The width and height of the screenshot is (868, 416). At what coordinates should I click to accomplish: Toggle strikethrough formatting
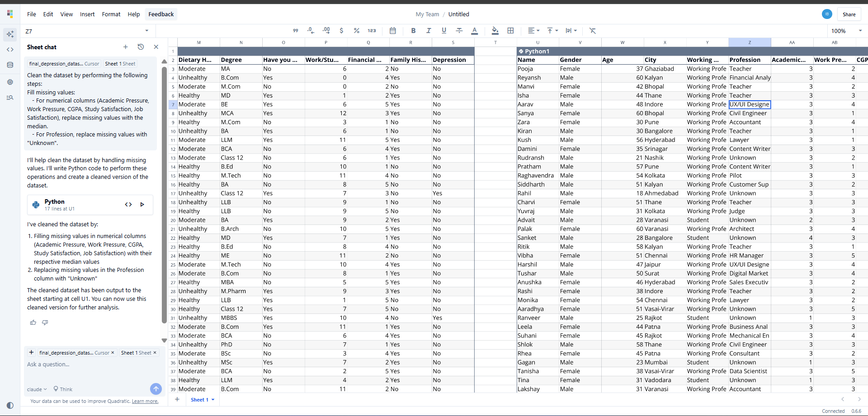point(459,31)
